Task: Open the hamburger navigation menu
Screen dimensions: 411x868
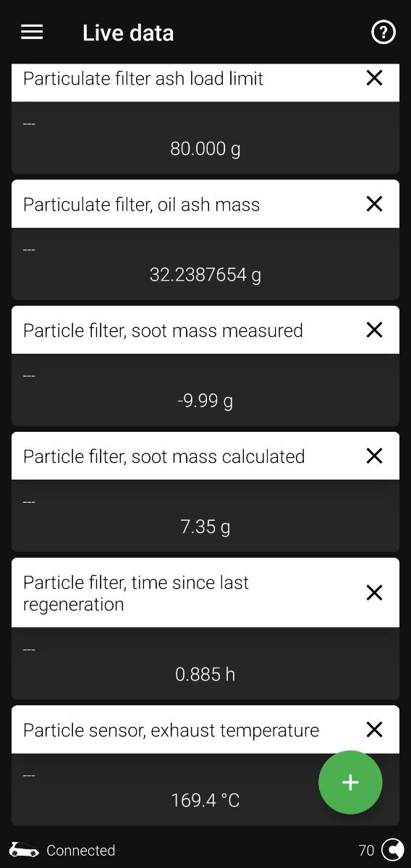Action: tap(32, 33)
